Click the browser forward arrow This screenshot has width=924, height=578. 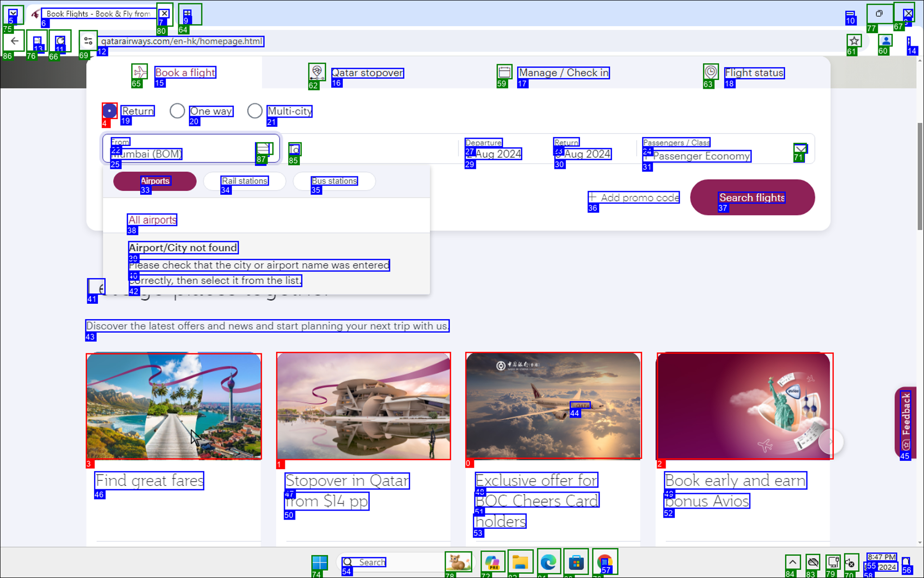(37, 41)
